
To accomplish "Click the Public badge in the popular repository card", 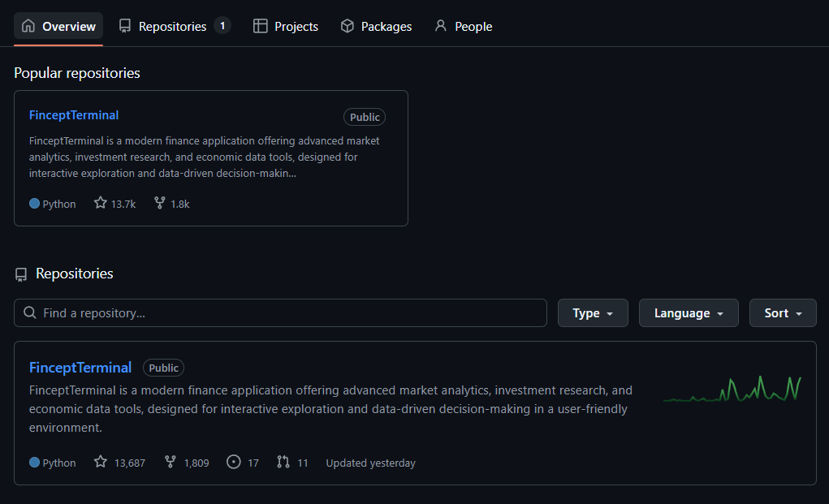I will tap(365, 118).
